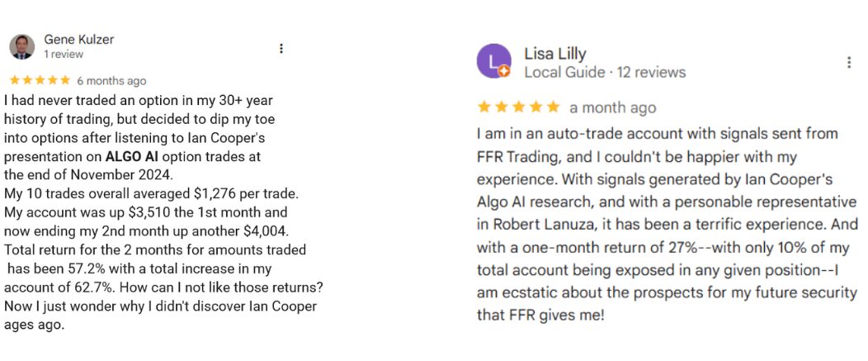Click the first star in Gene Kulzer's rating
This screenshot has height=361, width=868.
14,81
